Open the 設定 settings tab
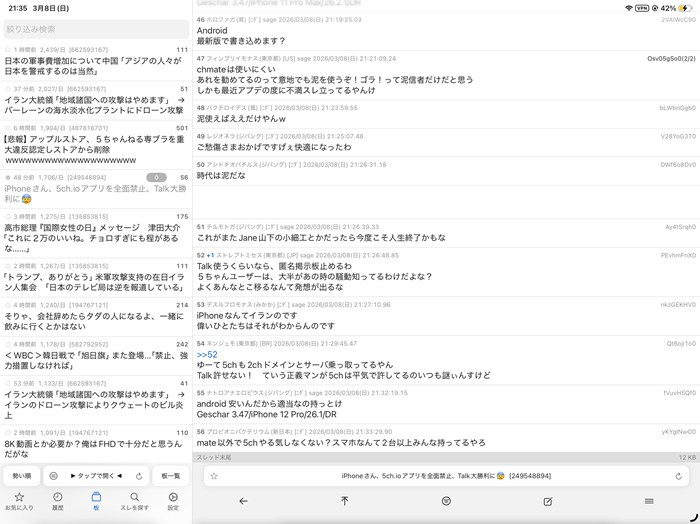 pos(173,501)
